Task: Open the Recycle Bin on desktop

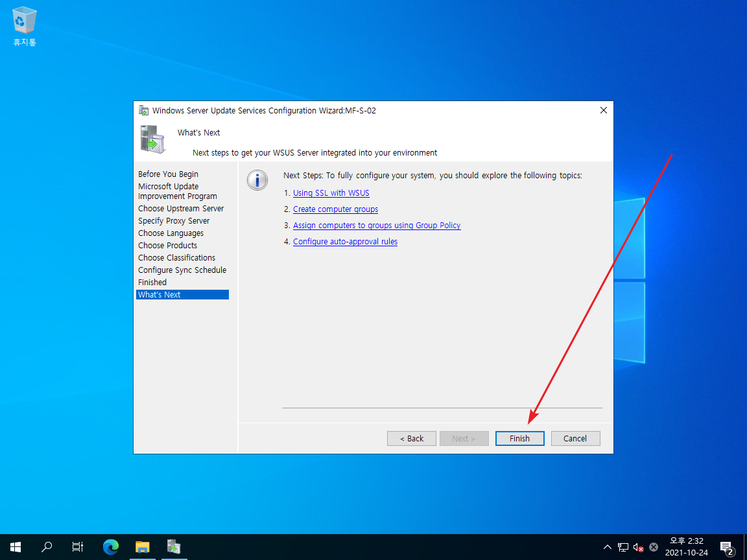Action: tap(24, 27)
